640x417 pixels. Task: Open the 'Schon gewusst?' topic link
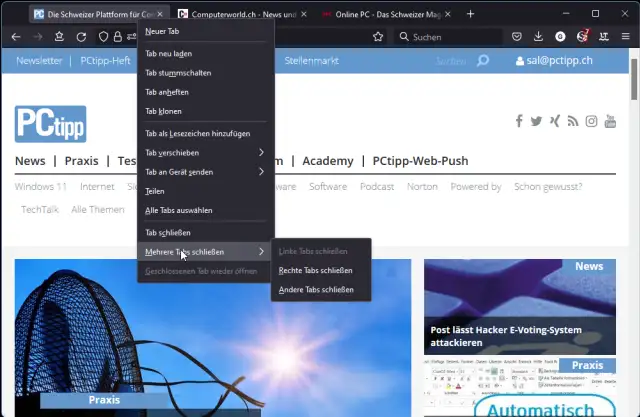point(548,187)
